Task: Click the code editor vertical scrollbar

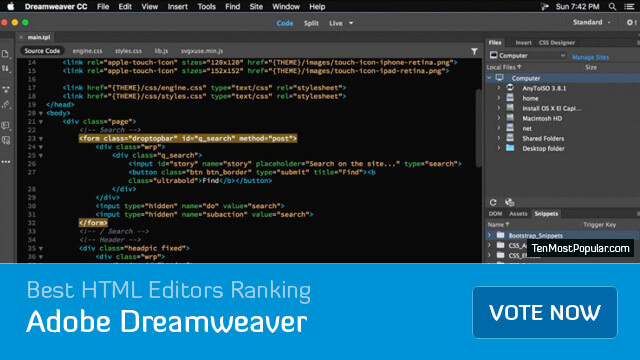Action: click(x=478, y=127)
